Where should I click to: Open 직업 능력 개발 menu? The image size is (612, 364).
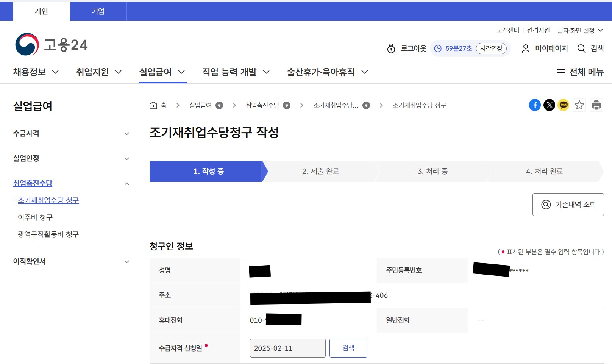pyautogui.click(x=236, y=72)
